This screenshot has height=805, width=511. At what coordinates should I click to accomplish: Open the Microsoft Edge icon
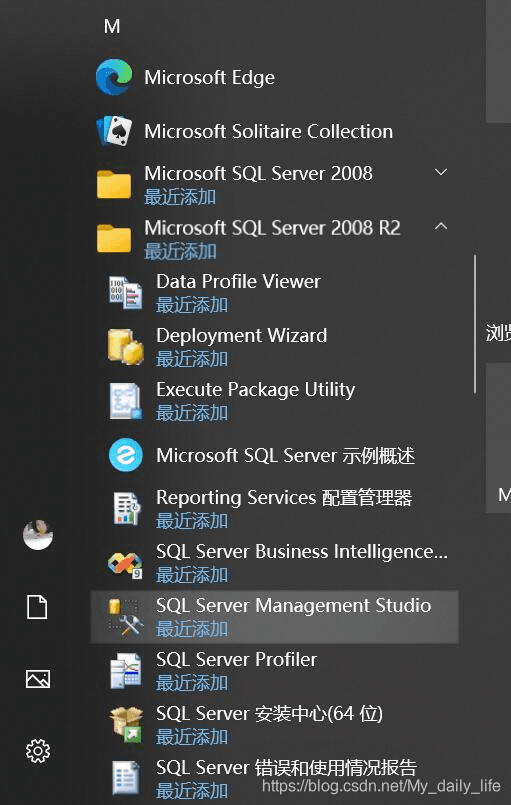coord(114,77)
